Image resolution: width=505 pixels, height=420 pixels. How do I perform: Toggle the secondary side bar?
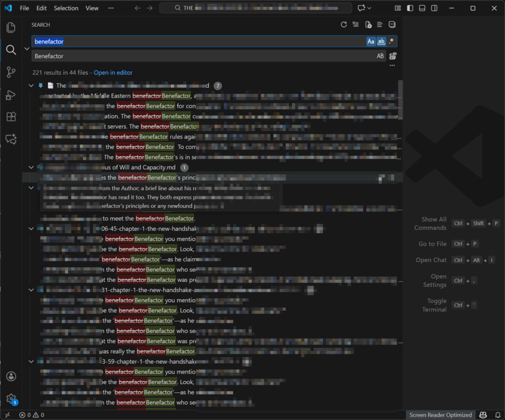click(434, 8)
